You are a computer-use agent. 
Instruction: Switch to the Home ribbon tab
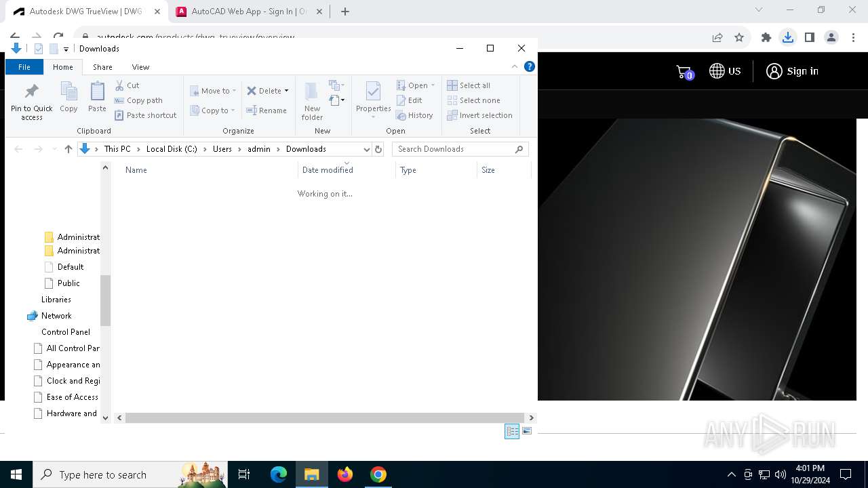click(63, 67)
